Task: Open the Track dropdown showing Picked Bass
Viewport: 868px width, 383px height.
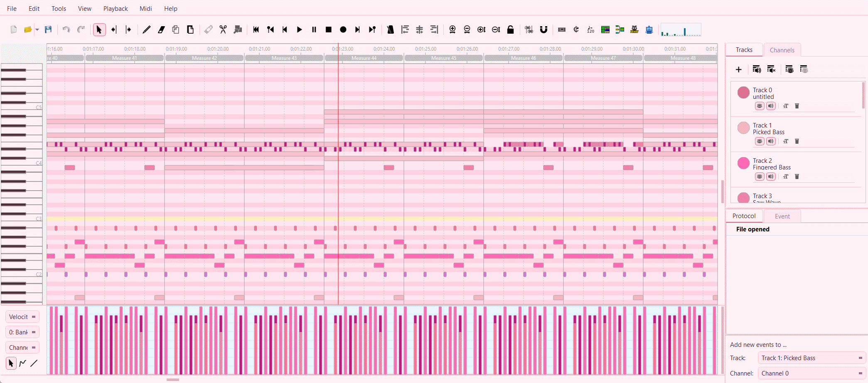Action: [810, 358]
